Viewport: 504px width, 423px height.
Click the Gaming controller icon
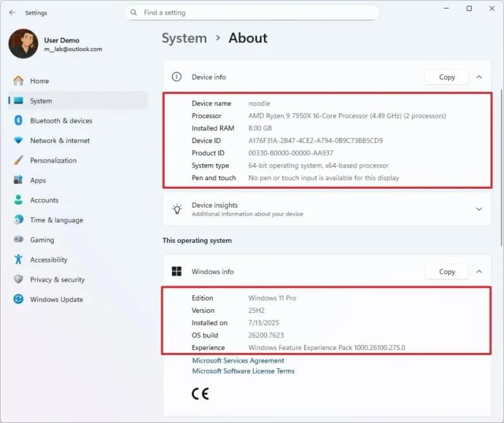coord(18,240)
